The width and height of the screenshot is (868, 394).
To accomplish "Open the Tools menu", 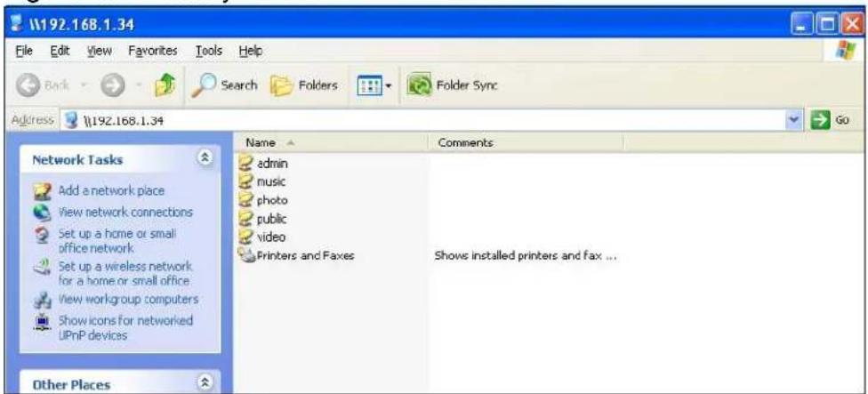I will point(209,51).
